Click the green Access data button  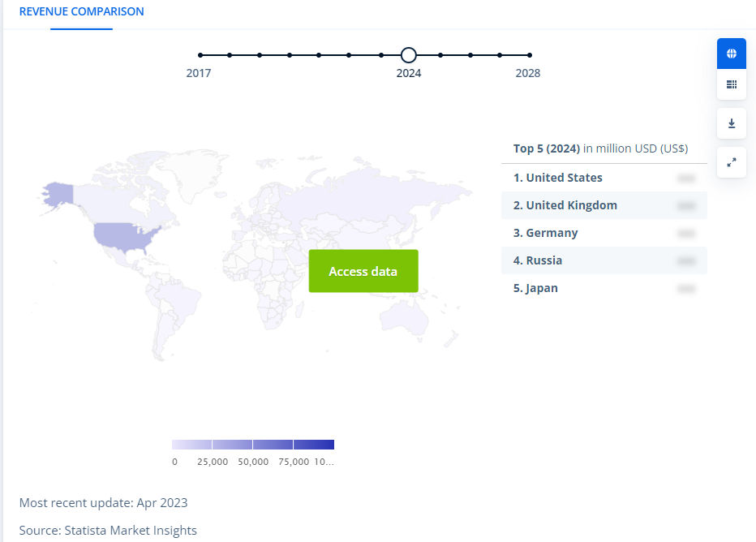point(363,271)
